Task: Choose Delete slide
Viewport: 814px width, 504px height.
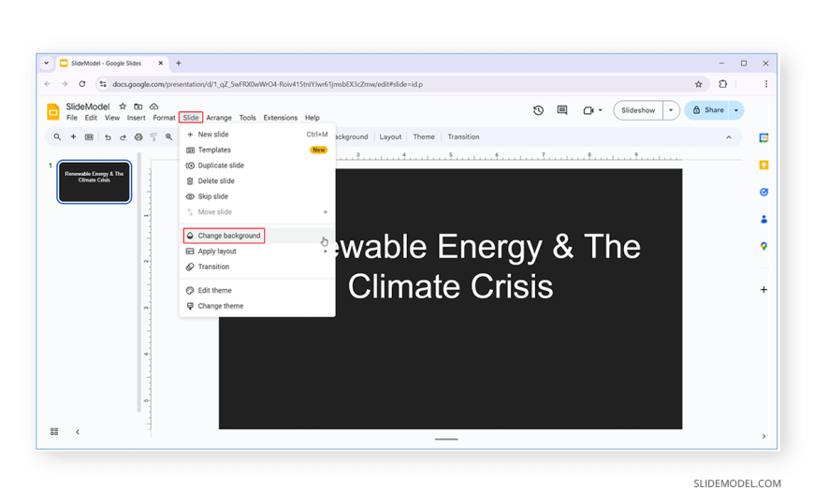Action: [x=257, y=181]
